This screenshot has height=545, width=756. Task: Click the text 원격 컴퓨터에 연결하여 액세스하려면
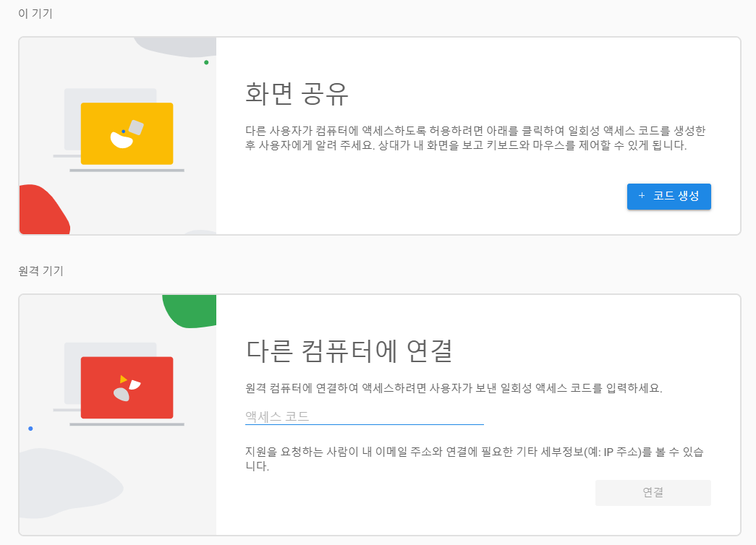coord(336,388)
